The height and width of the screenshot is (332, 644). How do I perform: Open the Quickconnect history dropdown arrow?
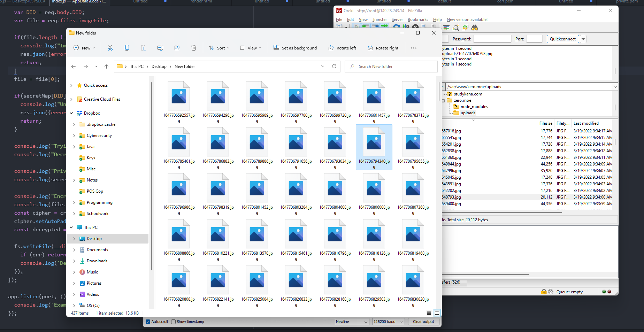click(x=583, y=39)
